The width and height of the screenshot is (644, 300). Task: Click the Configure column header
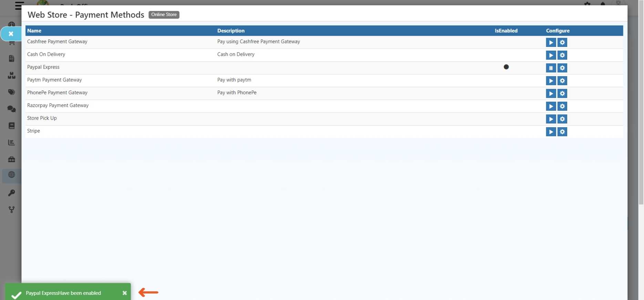click(558, 31)
